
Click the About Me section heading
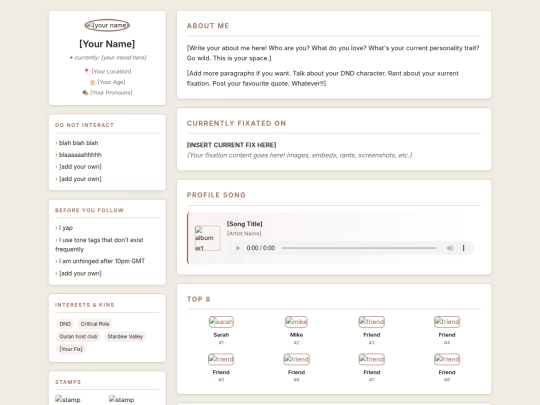pyautogui.click(x=208, y=26)
